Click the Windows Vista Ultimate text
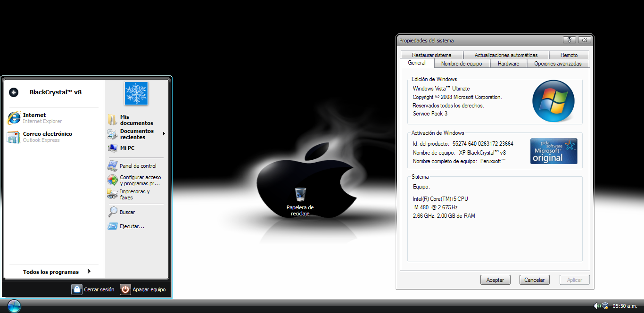 tap(441, 89)
